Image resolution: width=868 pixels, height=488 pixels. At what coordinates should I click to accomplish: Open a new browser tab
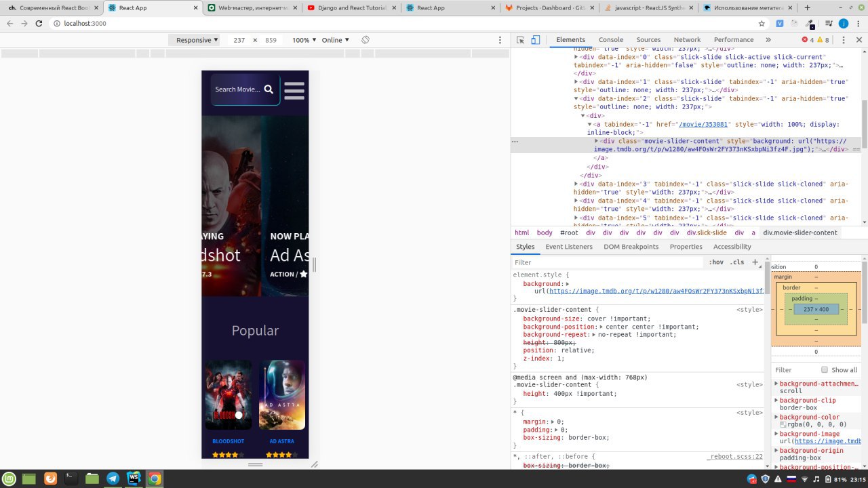807,7
